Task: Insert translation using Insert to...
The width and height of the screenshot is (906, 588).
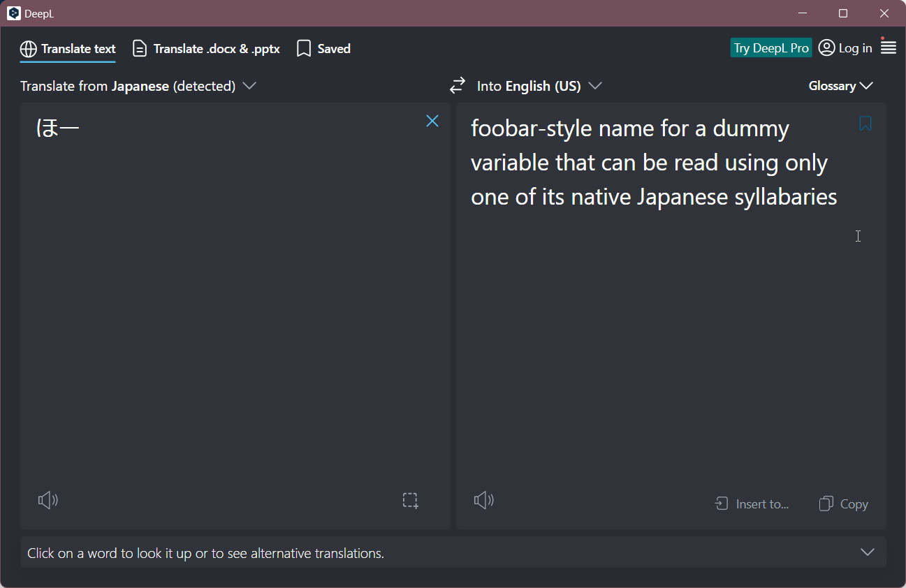Action: click(x=752, y=504)
